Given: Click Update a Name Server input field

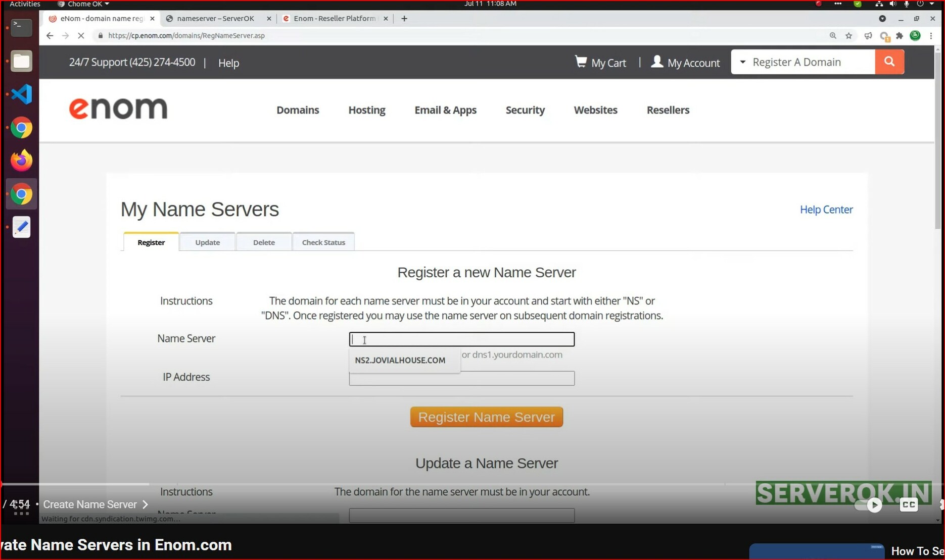Looking at the screenshot, I should coord(461,515).
